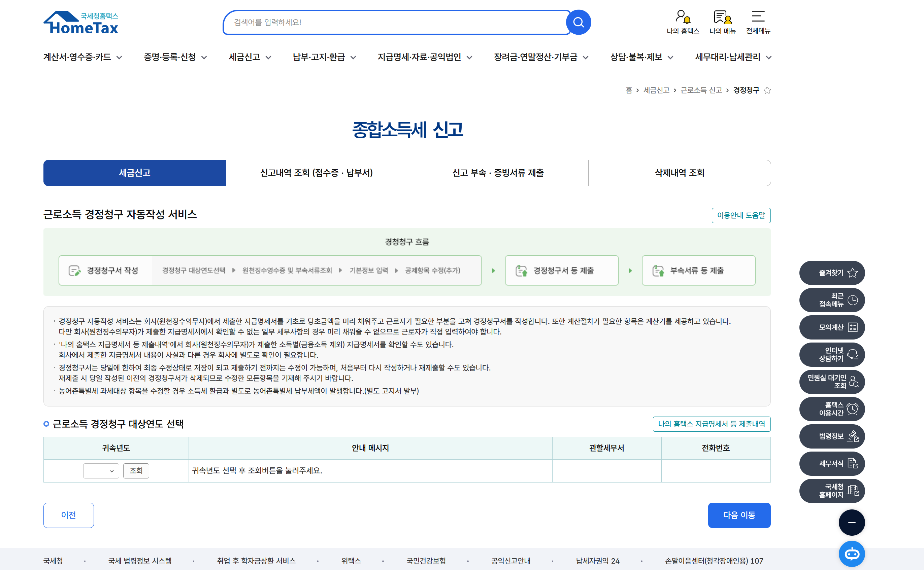Image resolution: width=924 pixels, height=570 pixels.
Task: Open 귀속년도 year dropdown
Action: click(101, 471)
